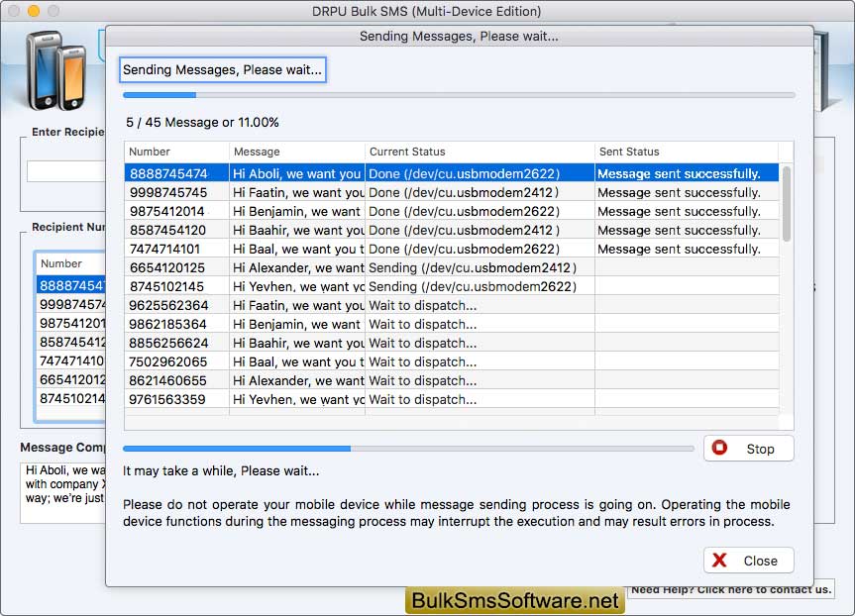
Task: Click the Sent Status column header
Action: pyautogui.click(x=687, y=152)
